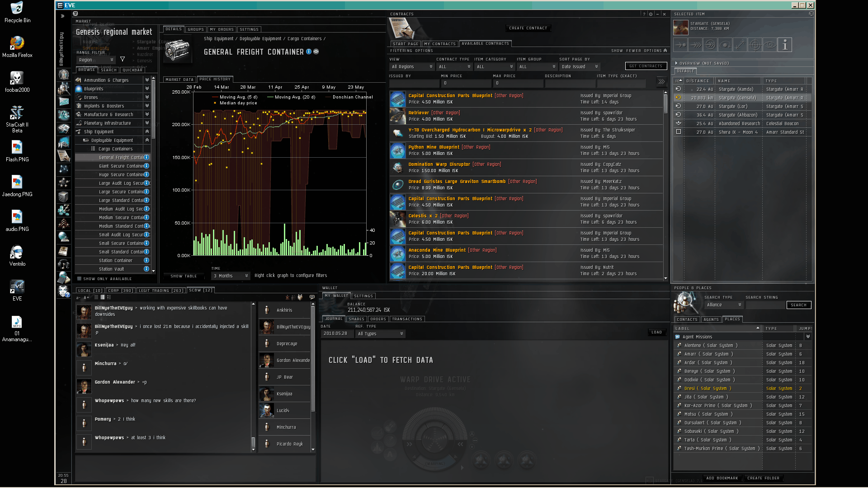Expand Ammunition & Charges market group

[x=147, y=80]
